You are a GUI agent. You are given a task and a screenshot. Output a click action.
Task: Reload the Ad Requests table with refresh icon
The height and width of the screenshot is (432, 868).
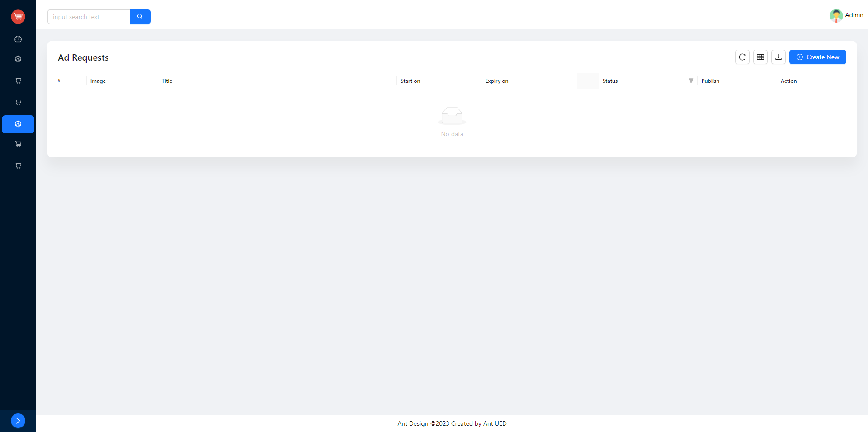742,57
